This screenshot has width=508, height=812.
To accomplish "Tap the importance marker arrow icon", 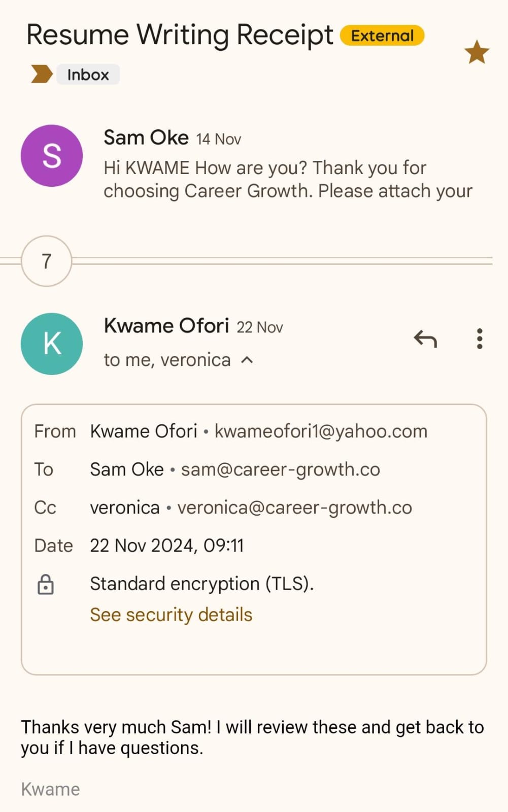I will pyautogui.click(x=42, y=74).
